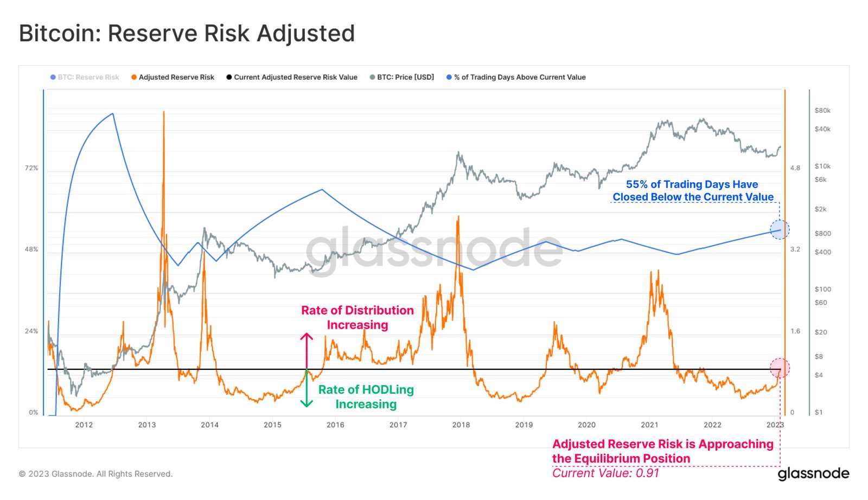Toggle BTC: Price [USD] legend series

pyautogui.click(x=402, y=78)
